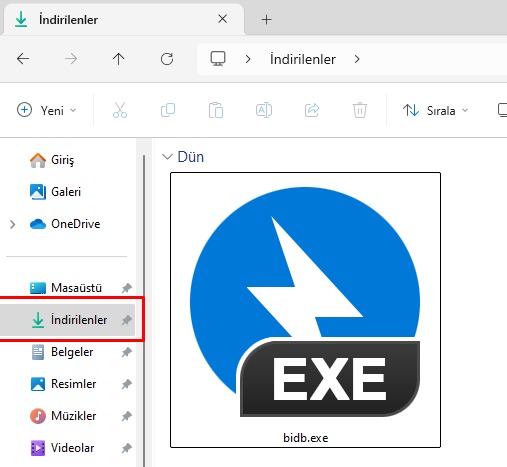Screen dimensions: 507x467
Task: Select the bidb.exe file thumbnail
Action: click(x=305, y=310)
